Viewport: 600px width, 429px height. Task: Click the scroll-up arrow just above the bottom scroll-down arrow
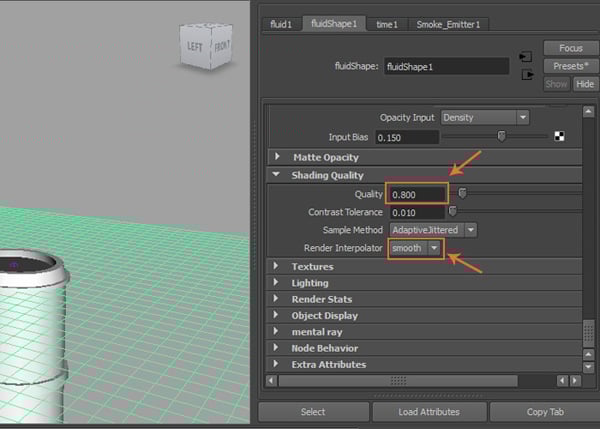[x=588, y=354]
